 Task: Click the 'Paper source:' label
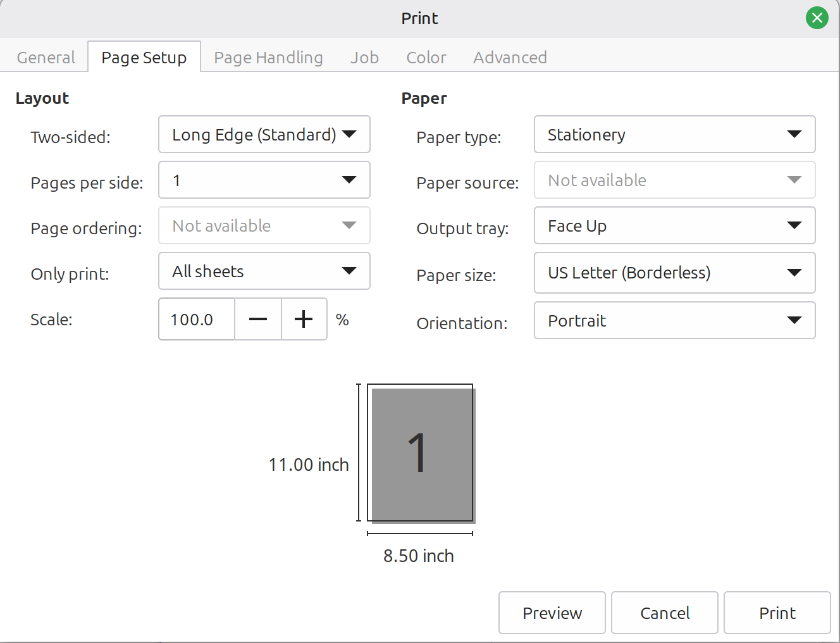tap(467, 183)
